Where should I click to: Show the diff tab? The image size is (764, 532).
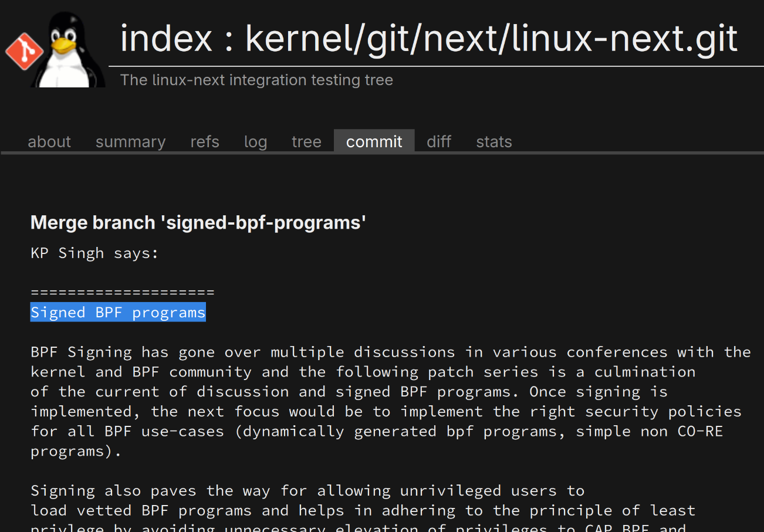coord(439,142)
